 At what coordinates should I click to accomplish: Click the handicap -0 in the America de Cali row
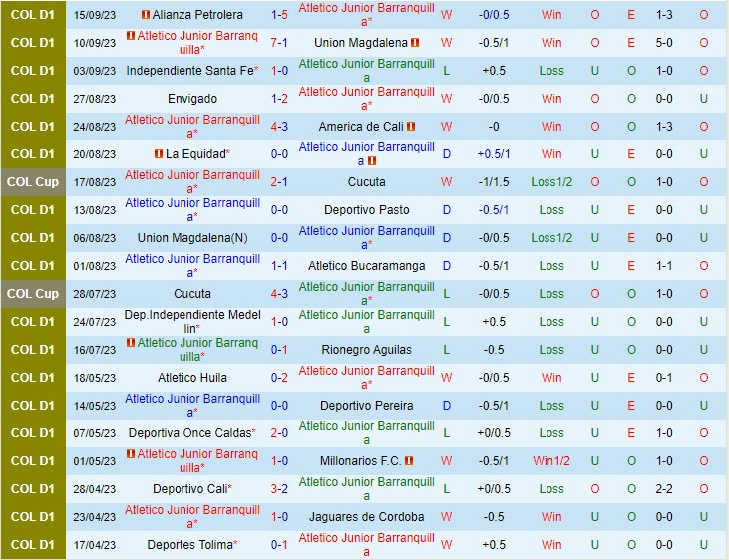point(494,127)
